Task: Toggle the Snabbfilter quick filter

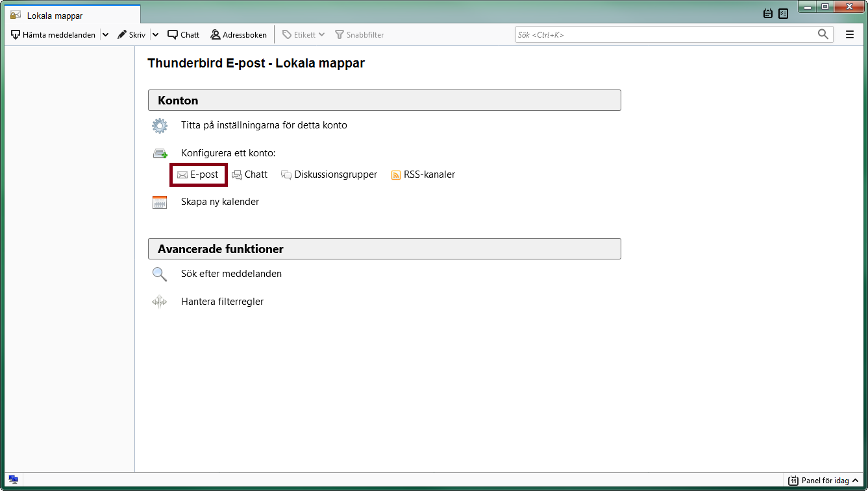Action: click(x=359, y=35)
